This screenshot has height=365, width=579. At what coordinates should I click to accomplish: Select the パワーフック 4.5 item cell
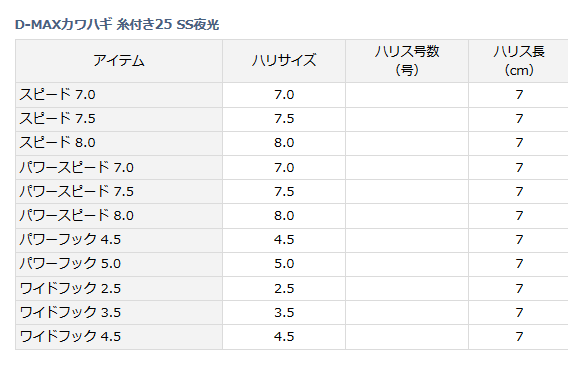[x=119, y=240]
